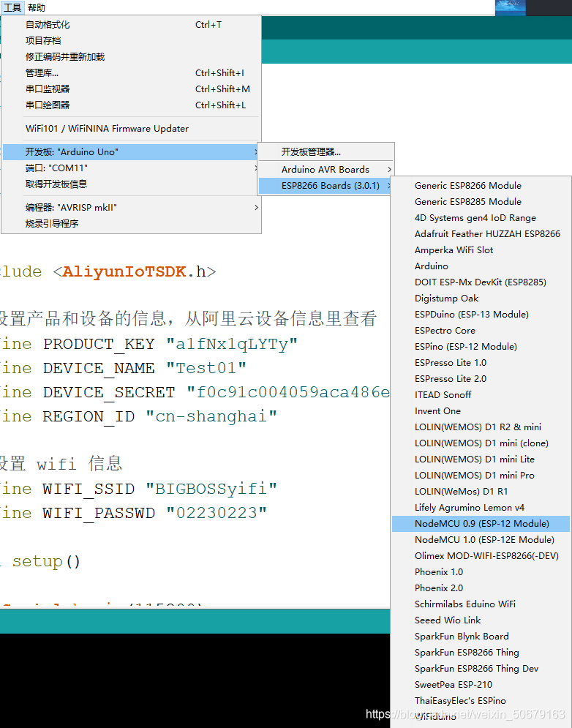Pick ITEAD Sonoff board
Viewport: 572px width, 728px height.
(481, 395)
